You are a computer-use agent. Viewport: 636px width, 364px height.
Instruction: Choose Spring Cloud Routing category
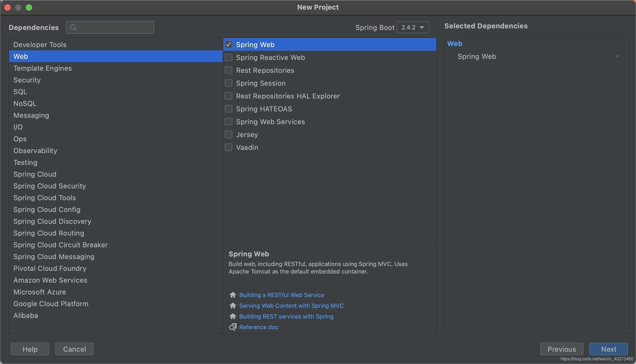pyautogui.click(x=116, y=233)
